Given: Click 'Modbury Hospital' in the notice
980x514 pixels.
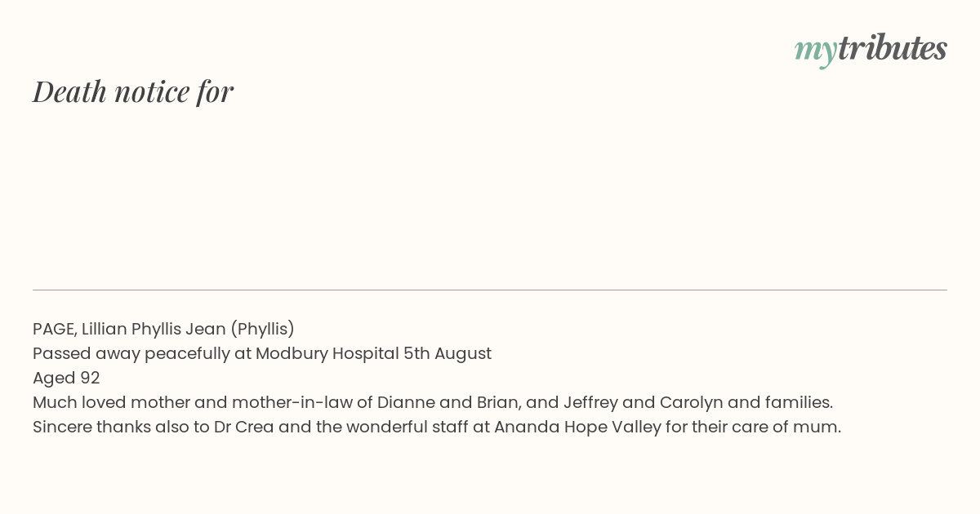Looking at the screenshot, I should tap(327, 353).
